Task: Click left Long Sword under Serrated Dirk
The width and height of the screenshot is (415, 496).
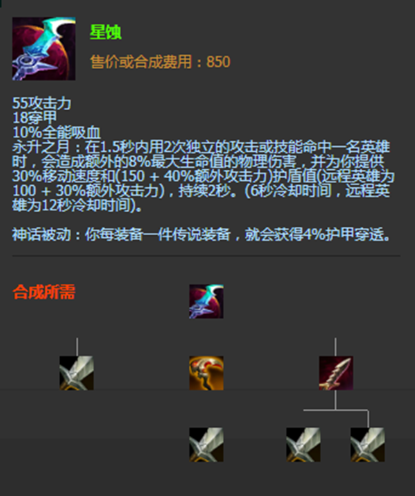Action: [x=303, y=445]
